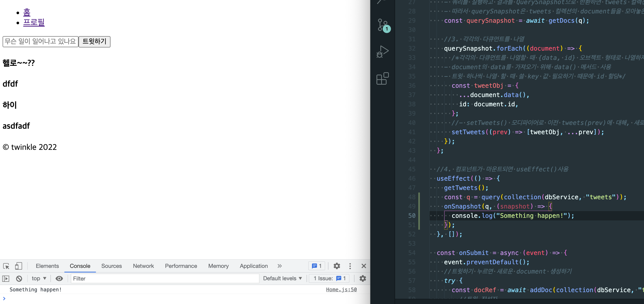Image resolution: width=644 pixels, height=304 pixels.
Task: Show the console sidebar panel
Action: pyautogui.click(x=6, y=278)
